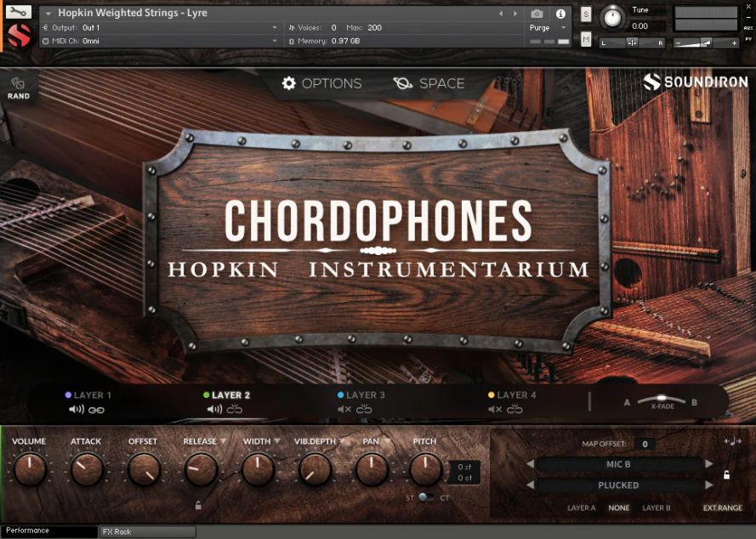Click the RAND button label
This screenshot has height=539, width=756.
tap(19, 96)
